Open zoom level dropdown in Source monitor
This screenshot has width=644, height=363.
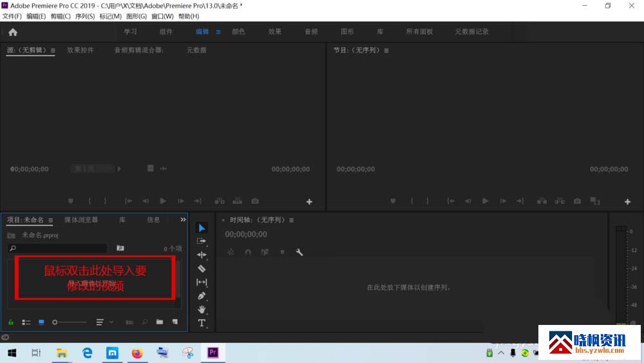[x=96, y=168]
